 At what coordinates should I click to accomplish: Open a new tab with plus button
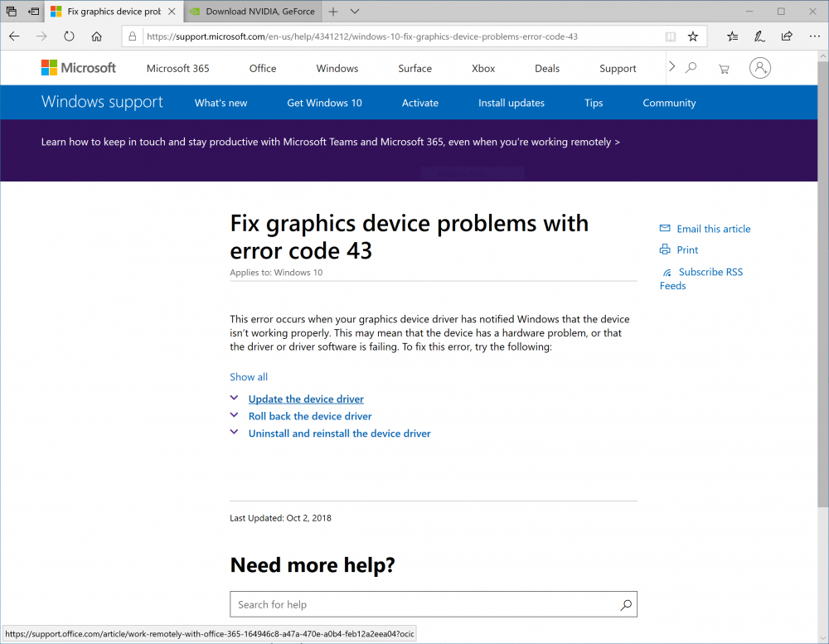click(333, 12)
